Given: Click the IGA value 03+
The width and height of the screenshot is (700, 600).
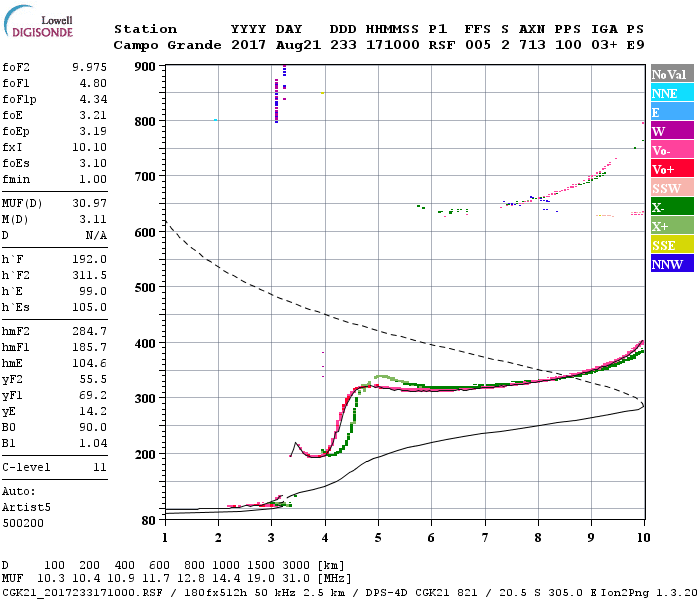Looking at the screenshot, I should [604, 45].
